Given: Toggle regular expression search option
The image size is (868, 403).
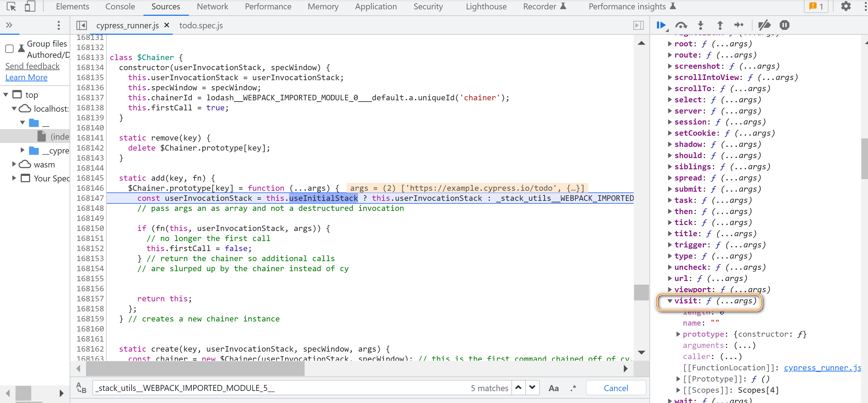Looking at the screenshot, I should (x=573, y=388).
